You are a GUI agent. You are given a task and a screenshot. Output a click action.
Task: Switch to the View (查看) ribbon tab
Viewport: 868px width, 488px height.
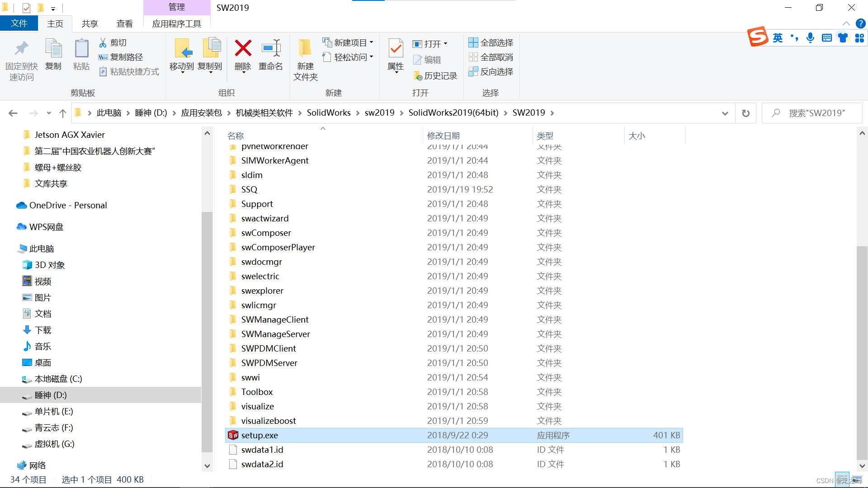pos(124,23)
